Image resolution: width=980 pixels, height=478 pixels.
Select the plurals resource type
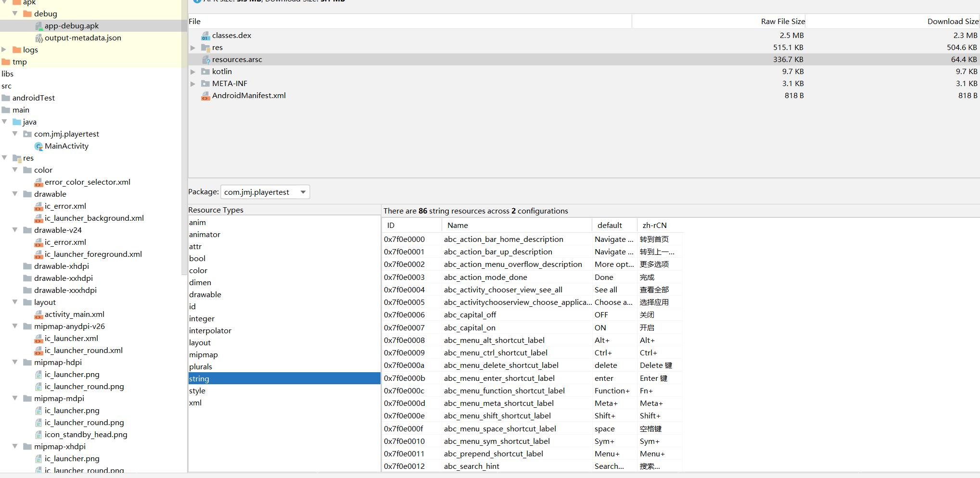tap(284, 367)
